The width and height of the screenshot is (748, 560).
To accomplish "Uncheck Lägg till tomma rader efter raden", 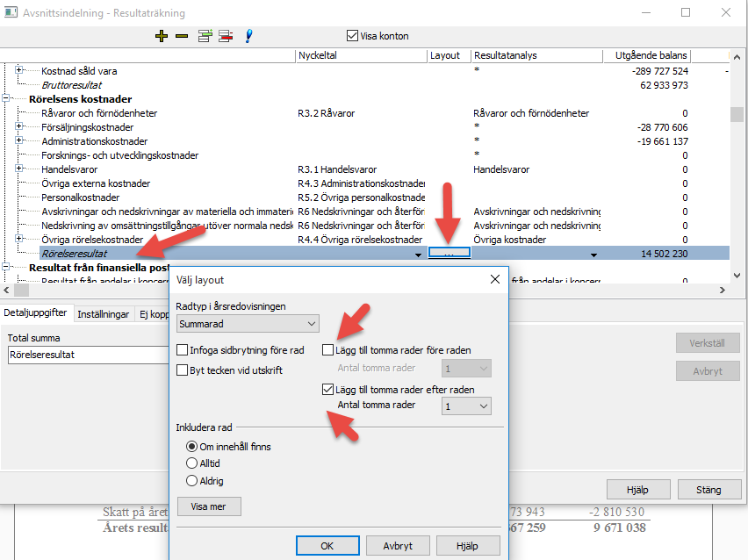I will 327,390.
